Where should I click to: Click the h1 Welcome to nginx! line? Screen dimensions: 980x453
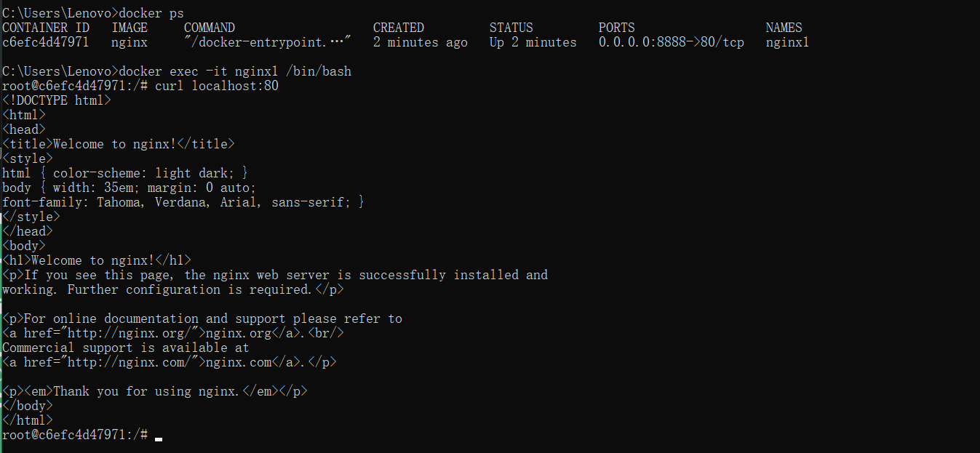pyautogui.click(x=97, y=260)
